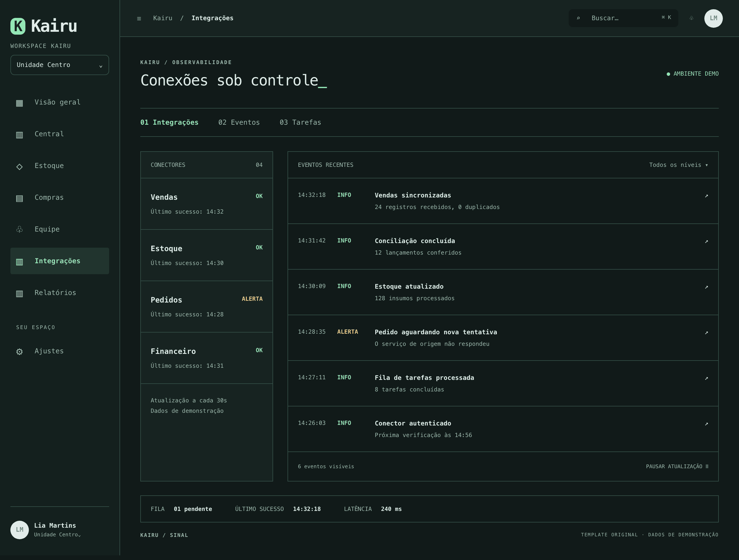Viewport: 739px width, 560px height.
Task: Click the Ambiente Demo indicator
Action: pos(692,74)
